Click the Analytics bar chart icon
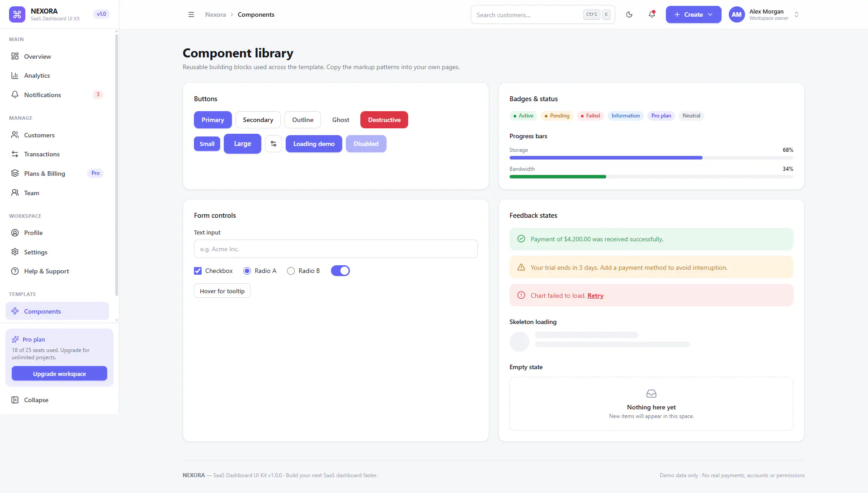868x493 pixels. [15, 75]
